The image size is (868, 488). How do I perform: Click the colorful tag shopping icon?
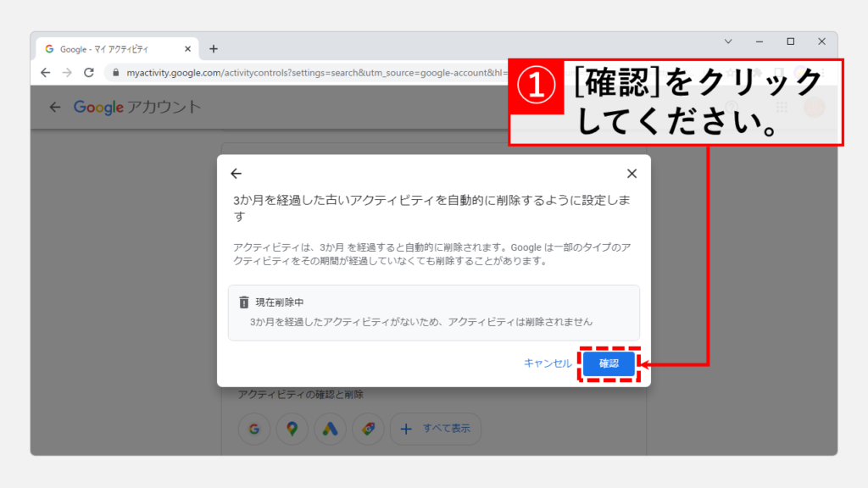click(368, 429)
